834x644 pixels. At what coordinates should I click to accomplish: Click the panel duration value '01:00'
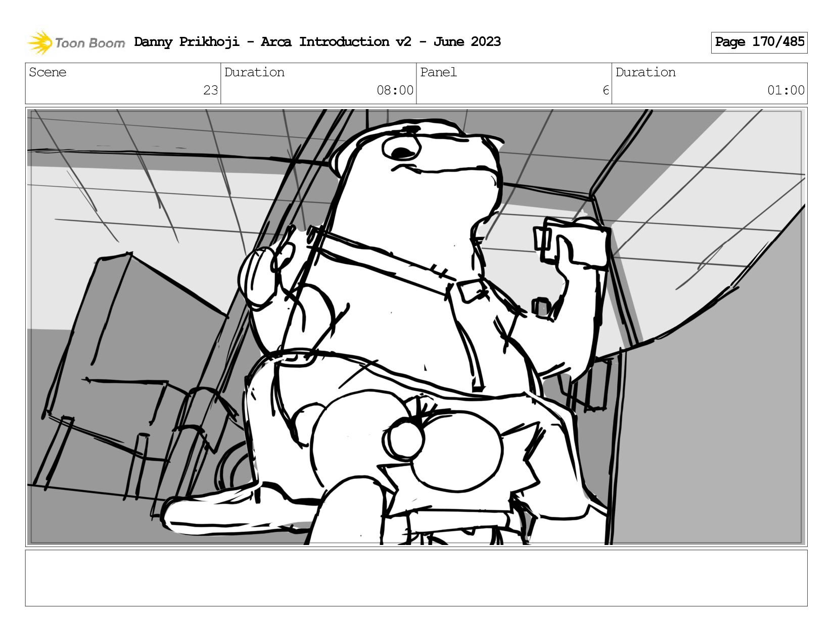(785, 90)
